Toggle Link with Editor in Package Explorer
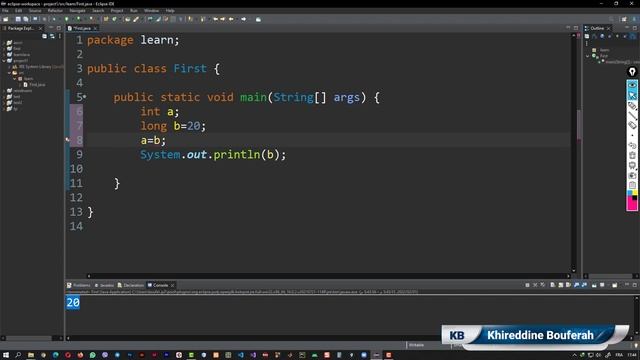The image size is (640, 360). [x=52, y=36]
